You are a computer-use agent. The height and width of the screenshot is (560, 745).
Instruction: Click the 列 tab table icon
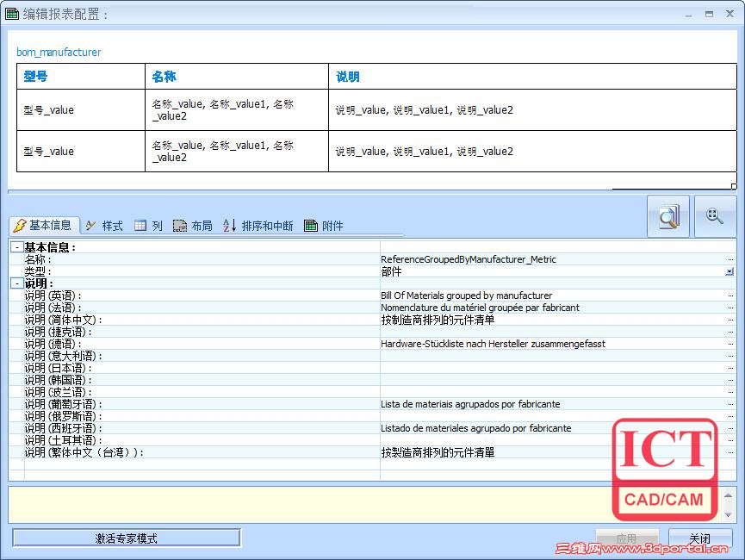140,226
